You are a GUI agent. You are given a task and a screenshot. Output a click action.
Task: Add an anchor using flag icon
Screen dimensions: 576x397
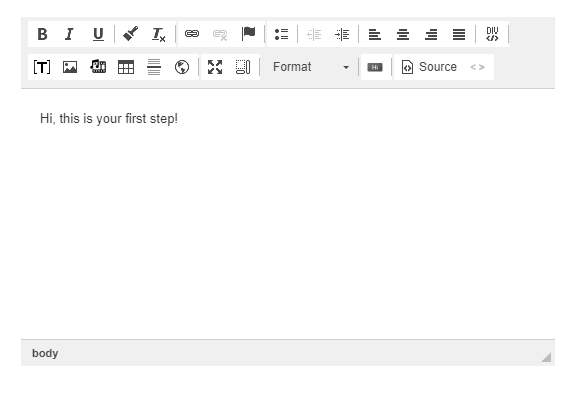pos(248,34)
